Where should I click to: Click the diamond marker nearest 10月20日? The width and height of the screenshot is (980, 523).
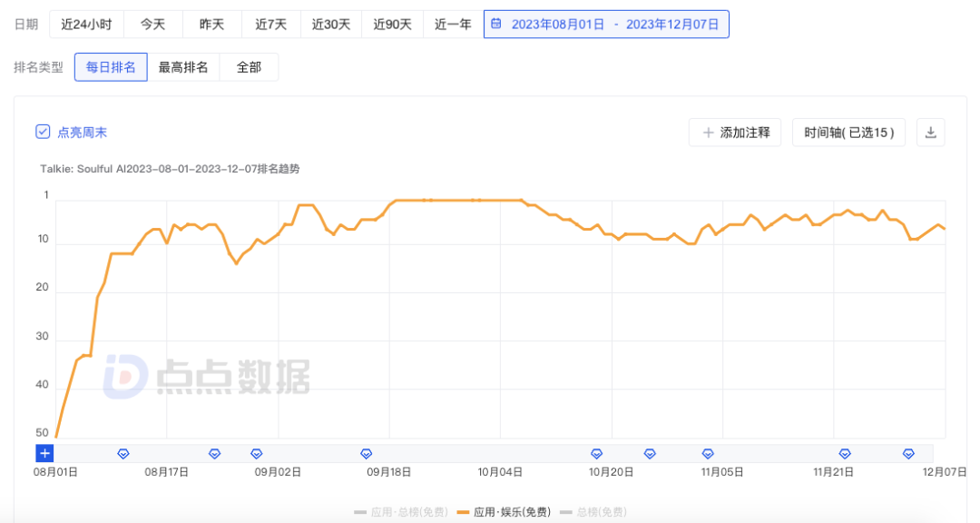coord(597,453)
